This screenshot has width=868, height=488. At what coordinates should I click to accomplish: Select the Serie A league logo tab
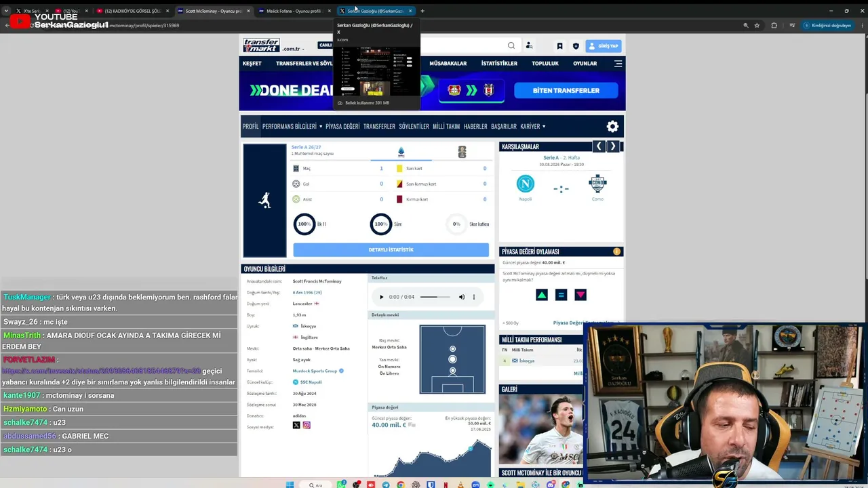(x=401, y=152)
